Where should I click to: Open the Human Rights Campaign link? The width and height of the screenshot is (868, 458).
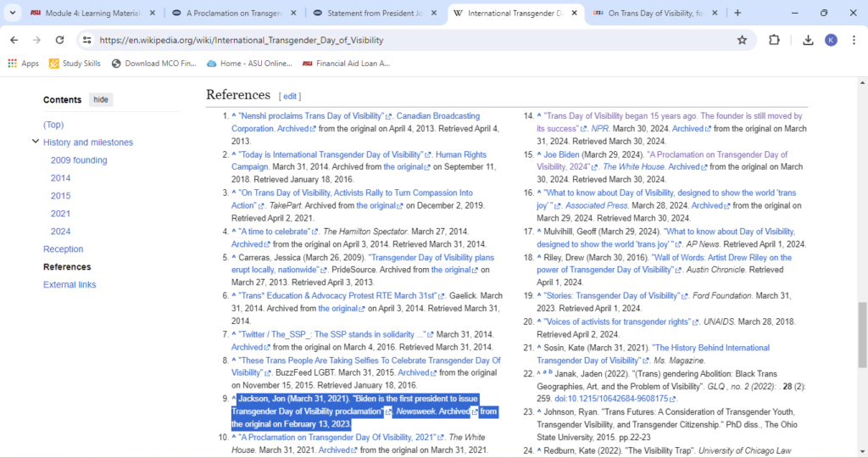(359, 160)
